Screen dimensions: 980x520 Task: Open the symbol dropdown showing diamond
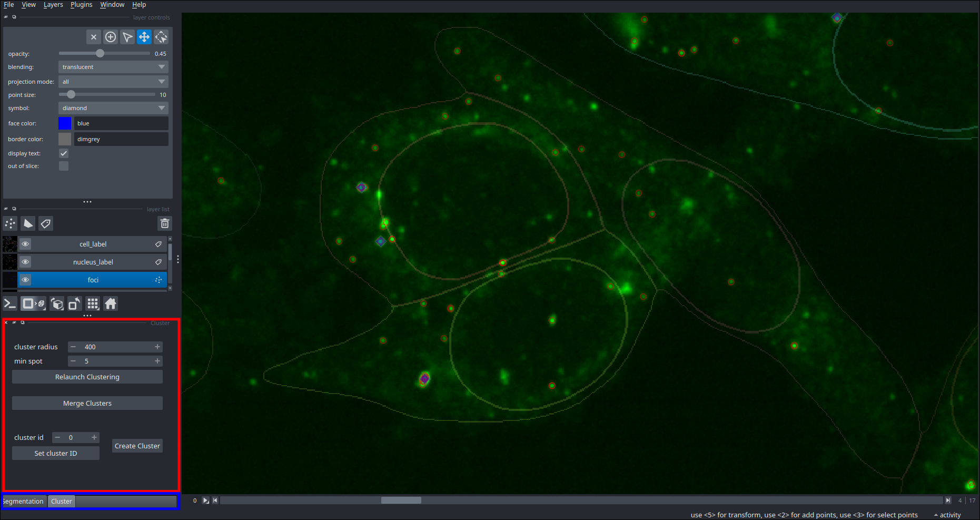click(x=113, y=108)
